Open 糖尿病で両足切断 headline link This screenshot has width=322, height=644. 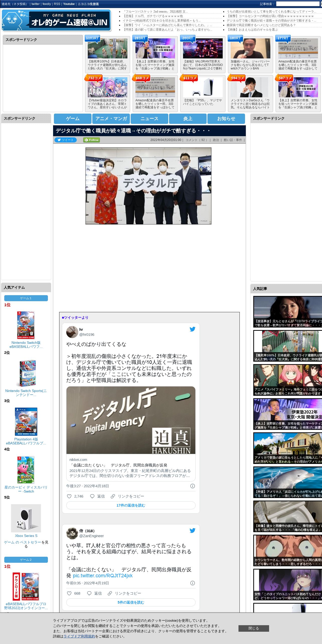(261, 25)
